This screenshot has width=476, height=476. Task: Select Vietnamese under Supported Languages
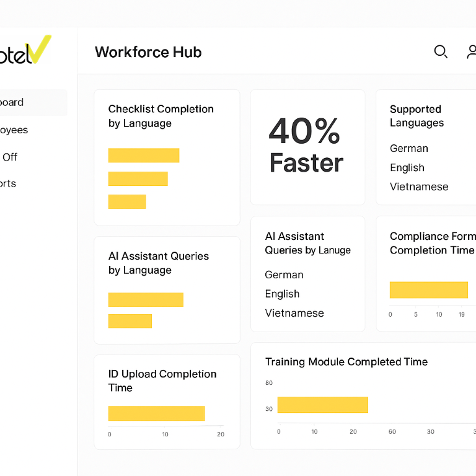coord(419,187)
